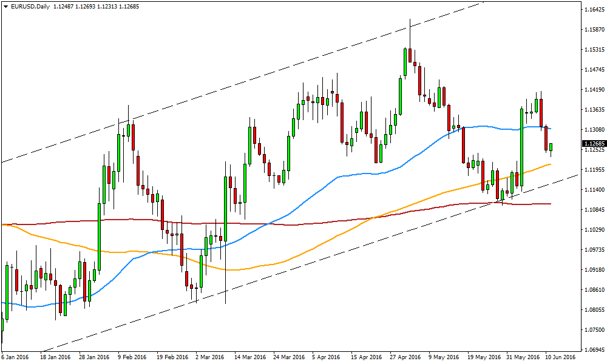Click the 1.06945 price axis label
The image size is (607, 364).
tap(594, 350)
